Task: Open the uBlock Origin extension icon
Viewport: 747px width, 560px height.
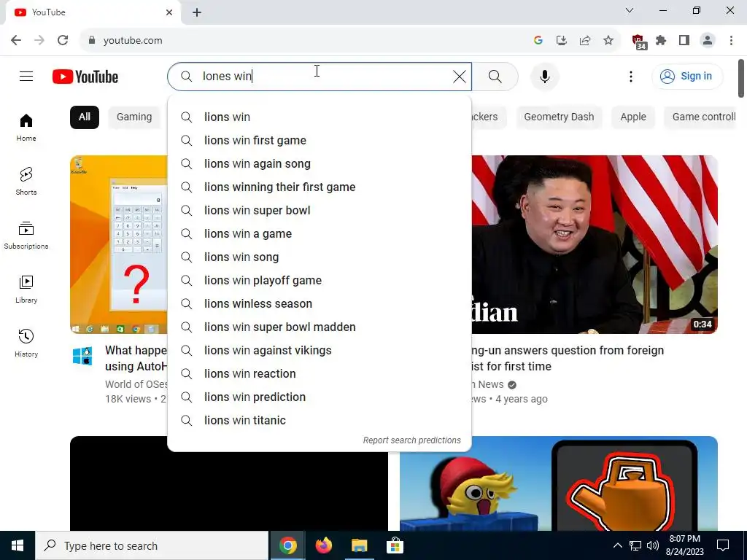Action: point(638,42)
